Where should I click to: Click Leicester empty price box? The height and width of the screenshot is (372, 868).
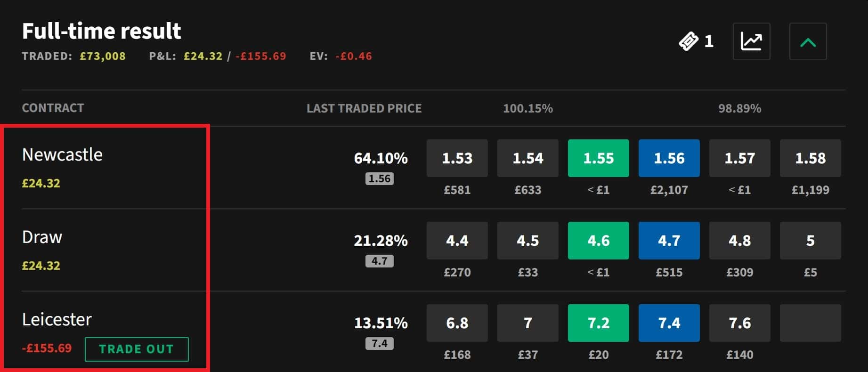point(810,323)
